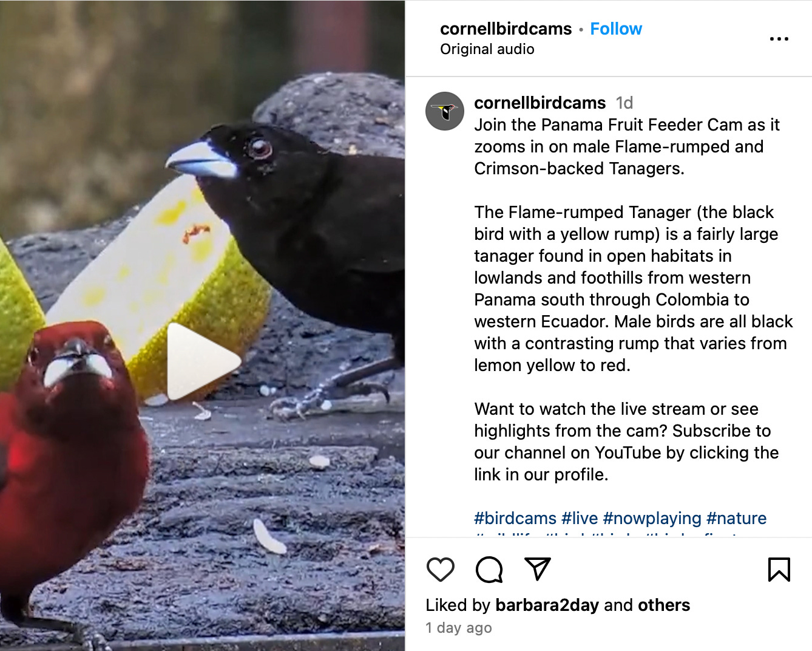812x651 pixels.
Task: Open cornellbirdcams profile from the header username
Action: point(506,29)
